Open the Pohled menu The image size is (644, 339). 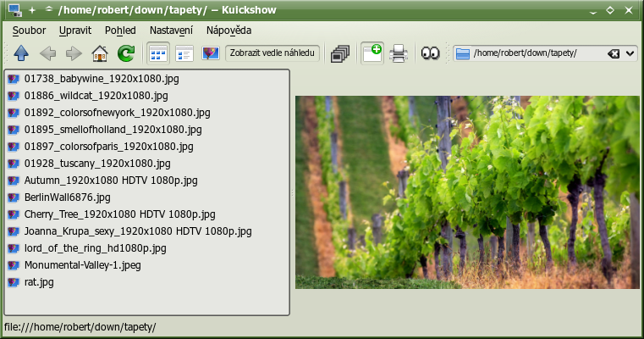(120, 31)
